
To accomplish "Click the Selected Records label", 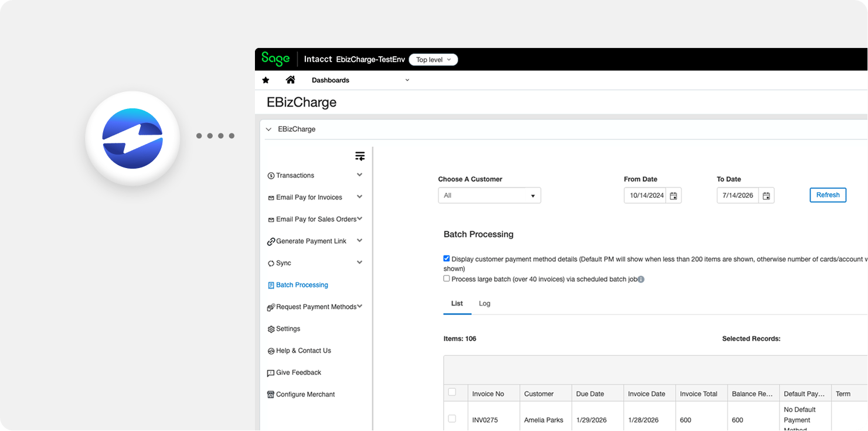I will click(751, 338).
